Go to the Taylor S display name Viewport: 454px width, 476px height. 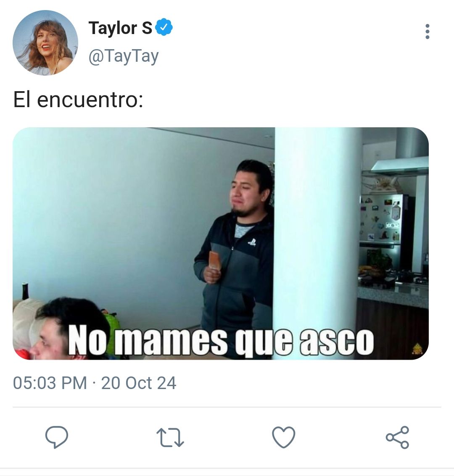click(120, 28)
